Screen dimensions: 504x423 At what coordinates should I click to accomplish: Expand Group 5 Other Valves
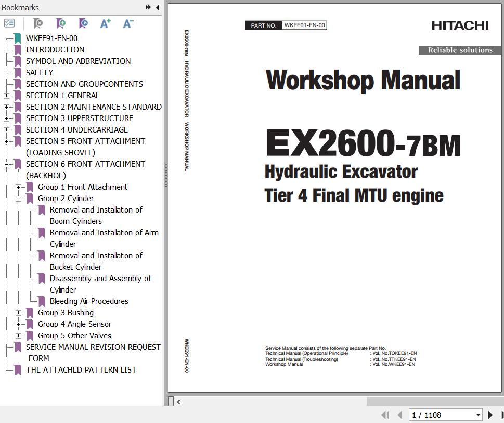coord(18,336)
